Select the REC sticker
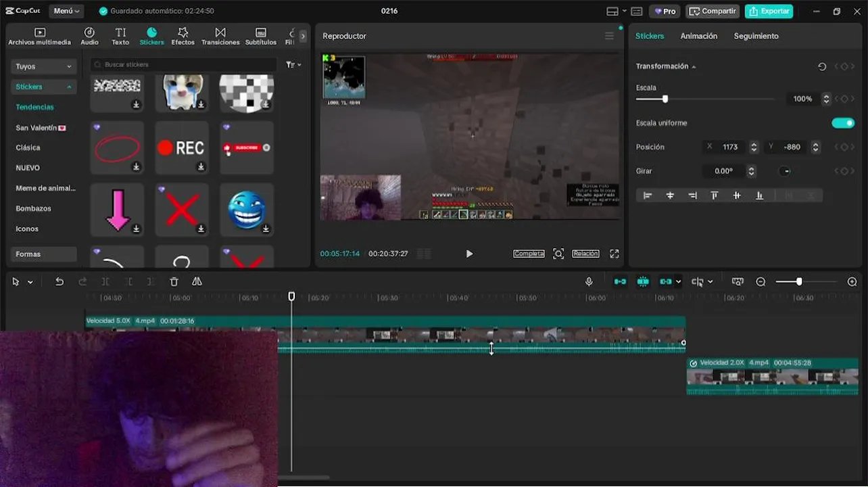The height and width of the screenshot is (487, 868). pos(182,148)
